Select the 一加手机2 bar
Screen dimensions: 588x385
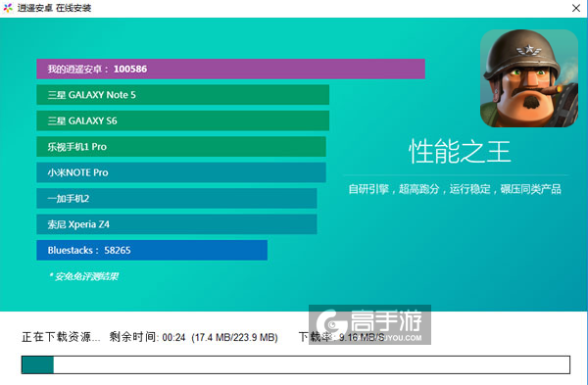(176, 198)
